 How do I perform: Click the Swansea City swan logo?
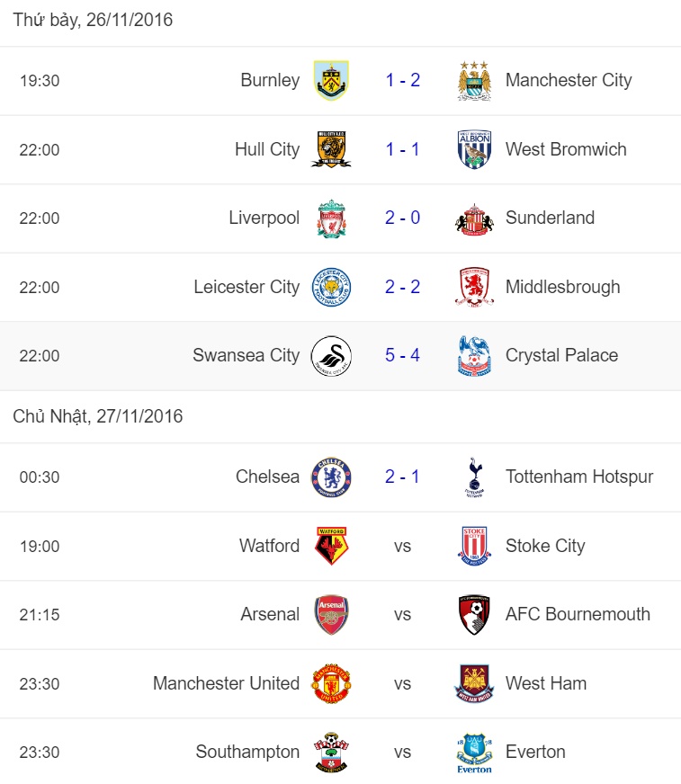[331, 356]
